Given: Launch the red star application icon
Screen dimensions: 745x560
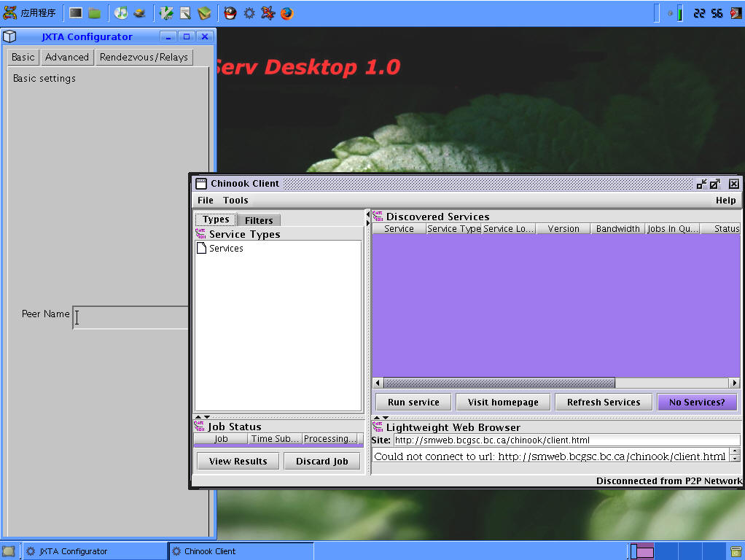Looking at the screenshot, I should (x=268, y=13).
